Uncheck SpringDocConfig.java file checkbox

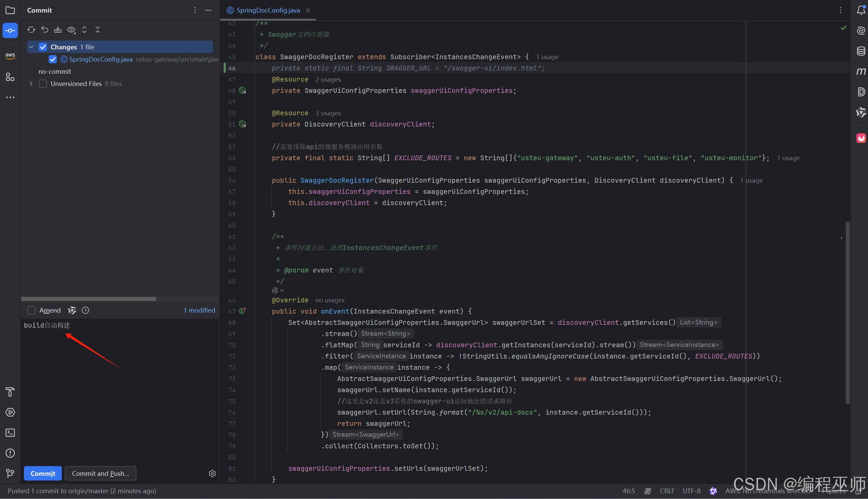pos(53,59)
